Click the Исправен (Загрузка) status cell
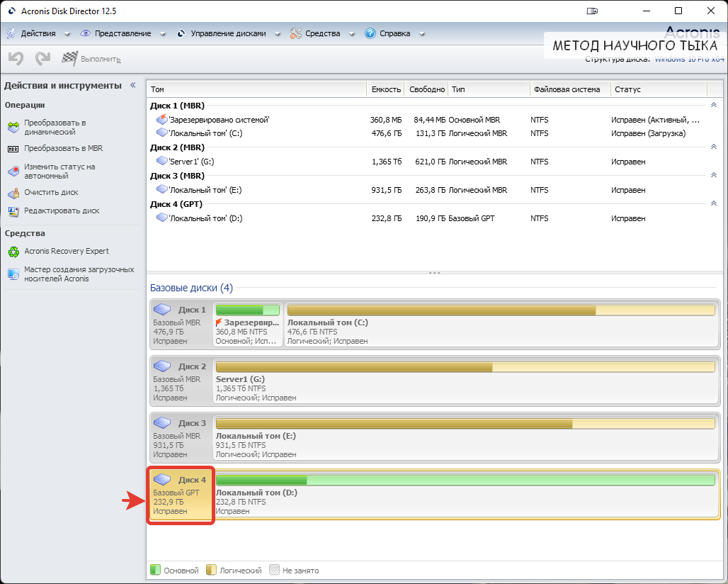The image size is (728, 584). (x=648, y=133)
